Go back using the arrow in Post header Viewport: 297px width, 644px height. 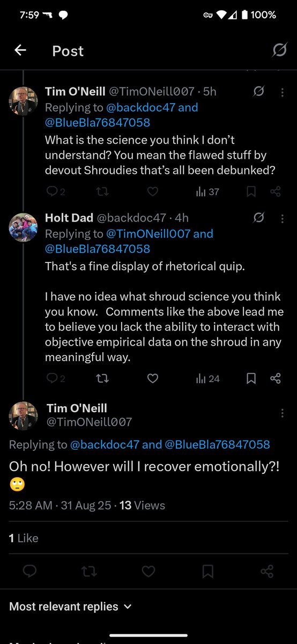20,50
